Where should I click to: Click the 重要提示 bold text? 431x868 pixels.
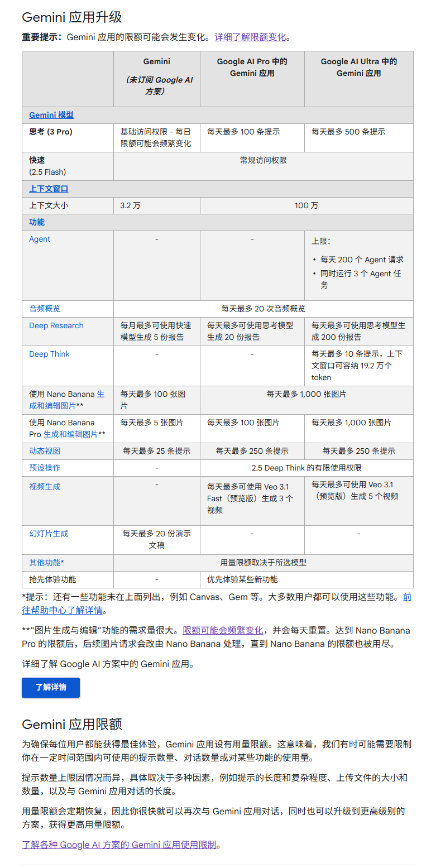(42, 37)
